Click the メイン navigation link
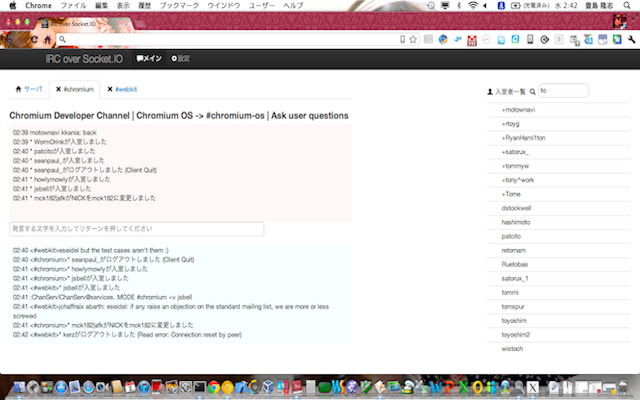The width and height of the screenshot is (640, 400). [x=149, y=58]
